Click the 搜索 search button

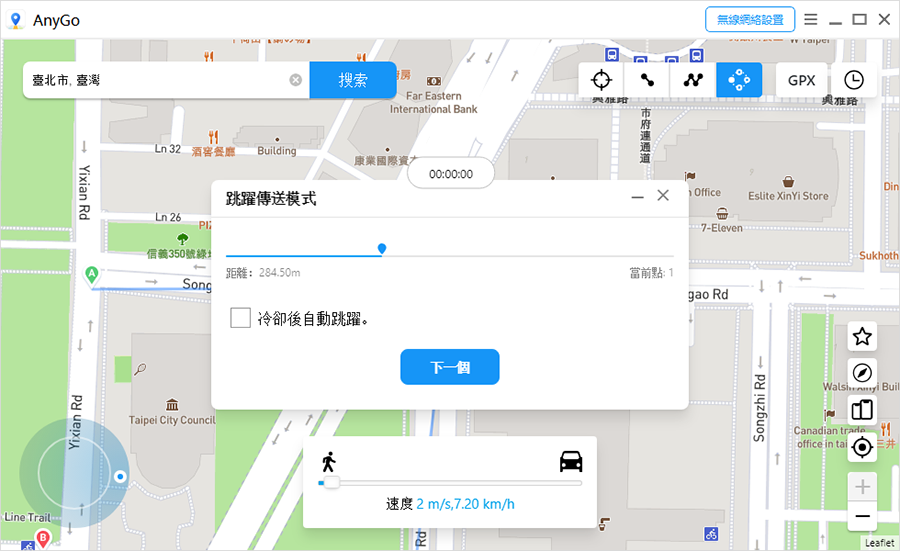[x=352, y=80]
